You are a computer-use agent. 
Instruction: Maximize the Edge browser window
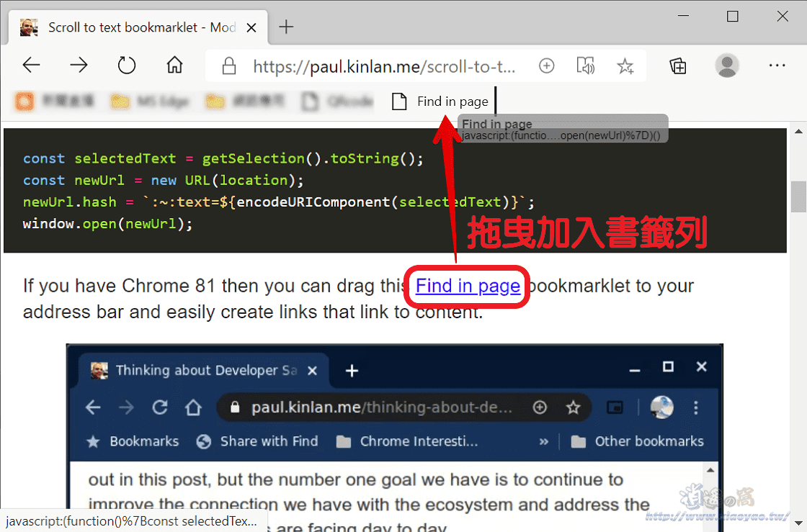point(732,16)
